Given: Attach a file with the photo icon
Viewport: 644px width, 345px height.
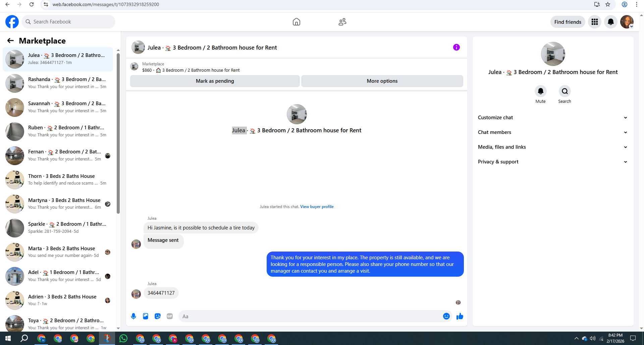Looking at the screenshot, I should click(146, 316).
